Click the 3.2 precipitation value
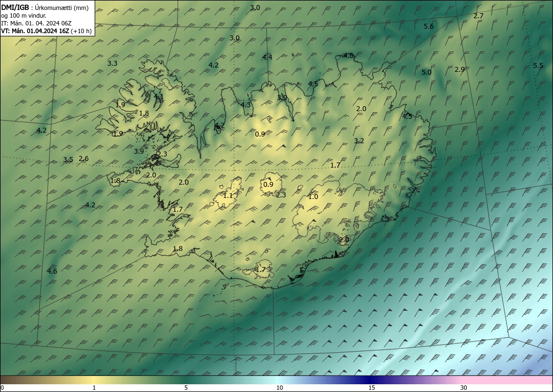This screenshot has height=392, width=553. pyautogui.click(x=359, y=141)
